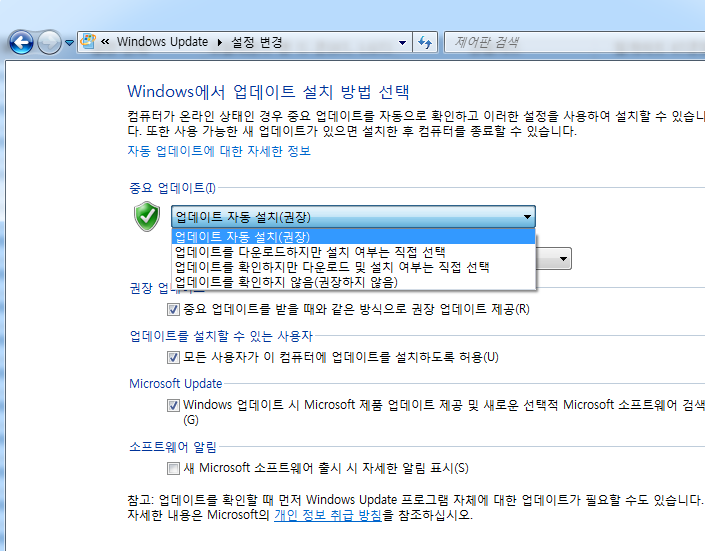Screen dimensions: 705x551
Task: Select 업데이트를 확인하지만 다운로드 및 설치 여부는 직접 선택
Action: tap(353, 267)
